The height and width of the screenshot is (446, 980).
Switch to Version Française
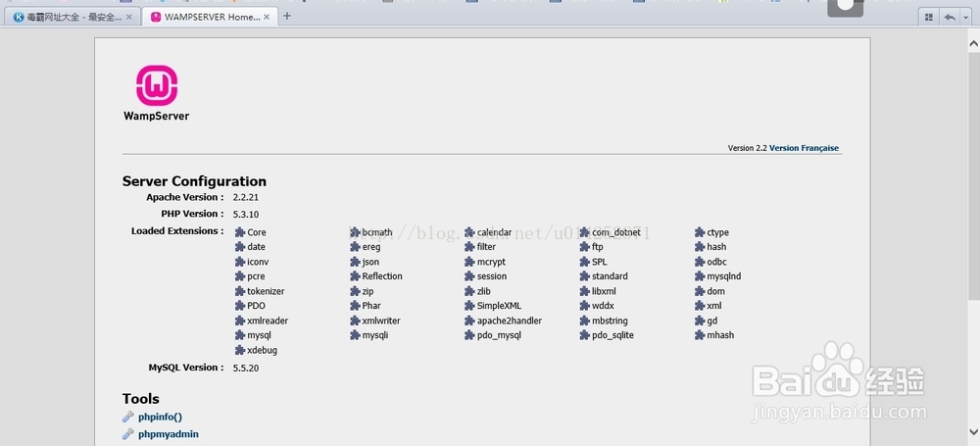(x=804, y=148)
